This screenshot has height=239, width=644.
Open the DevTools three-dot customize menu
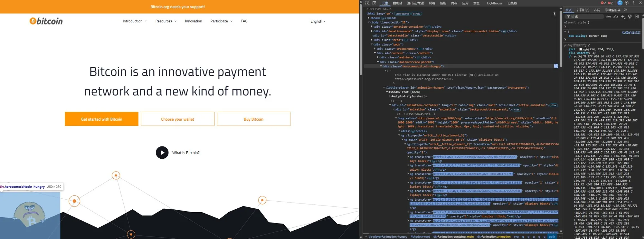click(x=634, y=3)
